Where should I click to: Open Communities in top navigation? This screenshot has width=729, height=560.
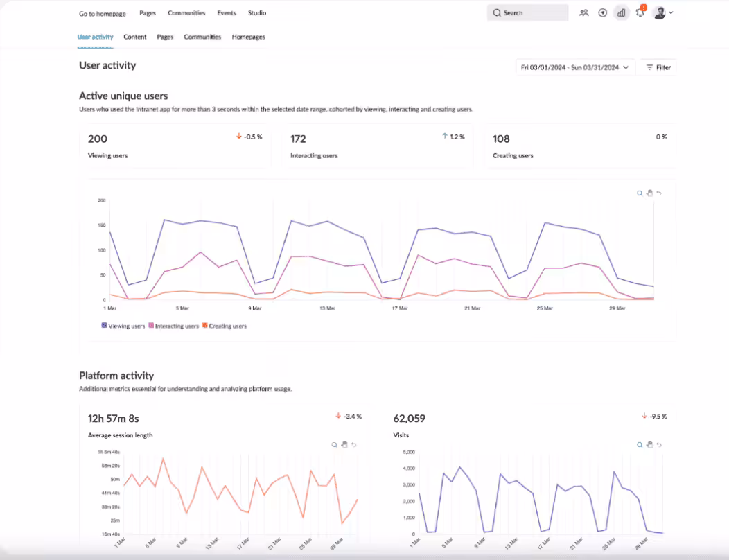click(x=186, y=13)
